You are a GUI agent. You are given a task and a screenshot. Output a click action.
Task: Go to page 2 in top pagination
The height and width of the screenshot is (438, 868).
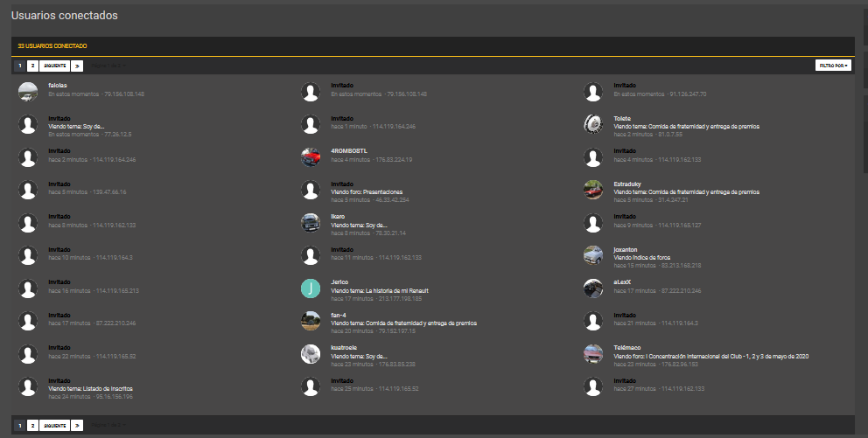click(x=32, y=66)
